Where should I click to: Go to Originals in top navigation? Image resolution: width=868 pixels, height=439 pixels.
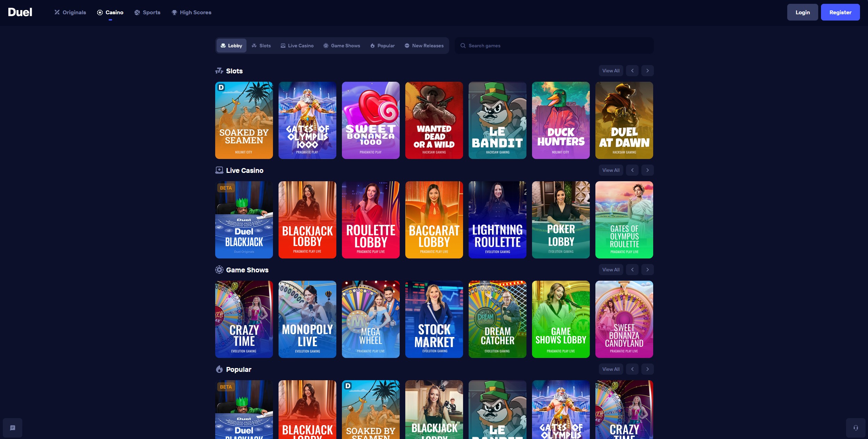pyautogui.click(x=70, y=13)
